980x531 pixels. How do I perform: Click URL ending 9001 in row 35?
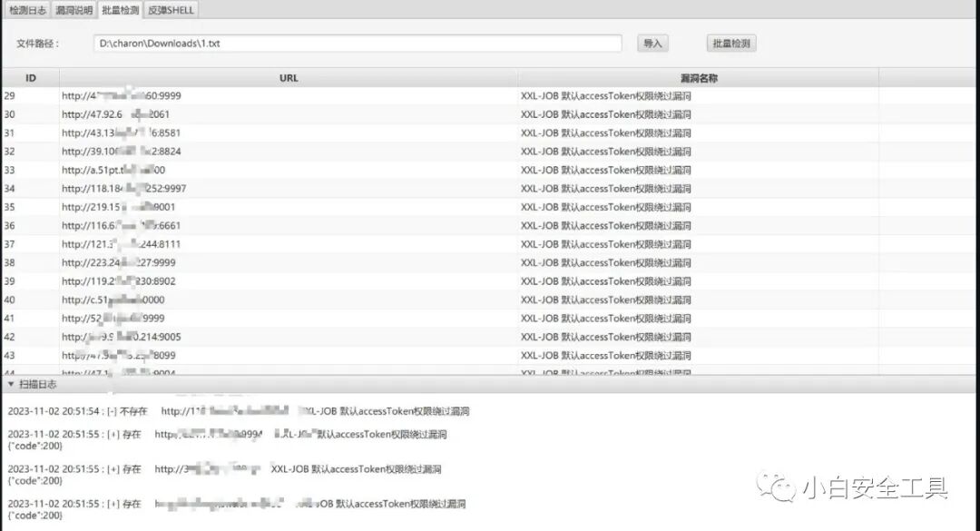(x=118, y=207)
